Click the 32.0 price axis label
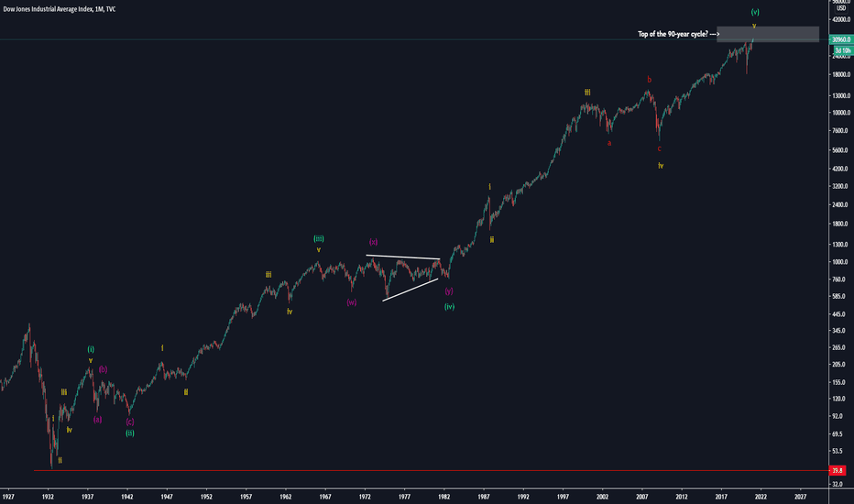 coord(838,484)
